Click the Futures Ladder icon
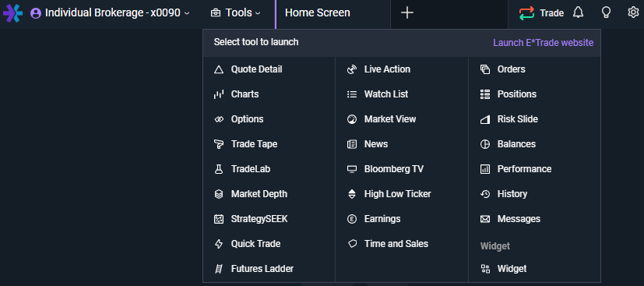 pos(219,269)
